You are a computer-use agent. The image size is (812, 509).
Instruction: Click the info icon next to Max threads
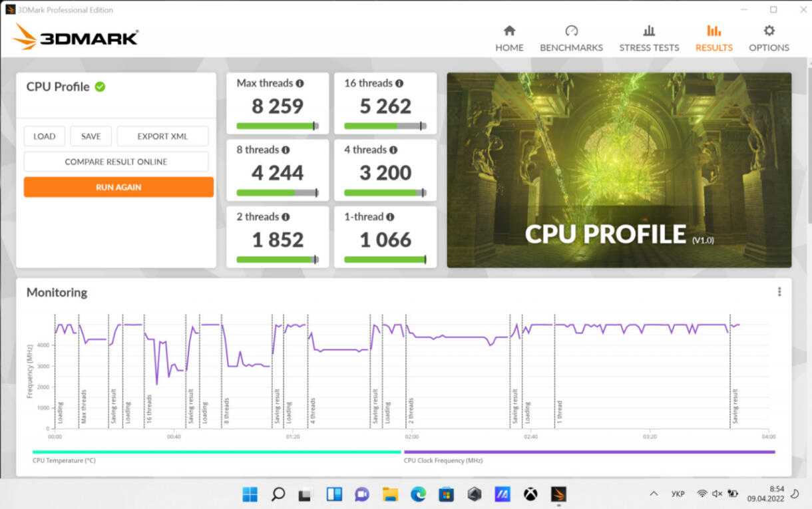coord(300,83)
